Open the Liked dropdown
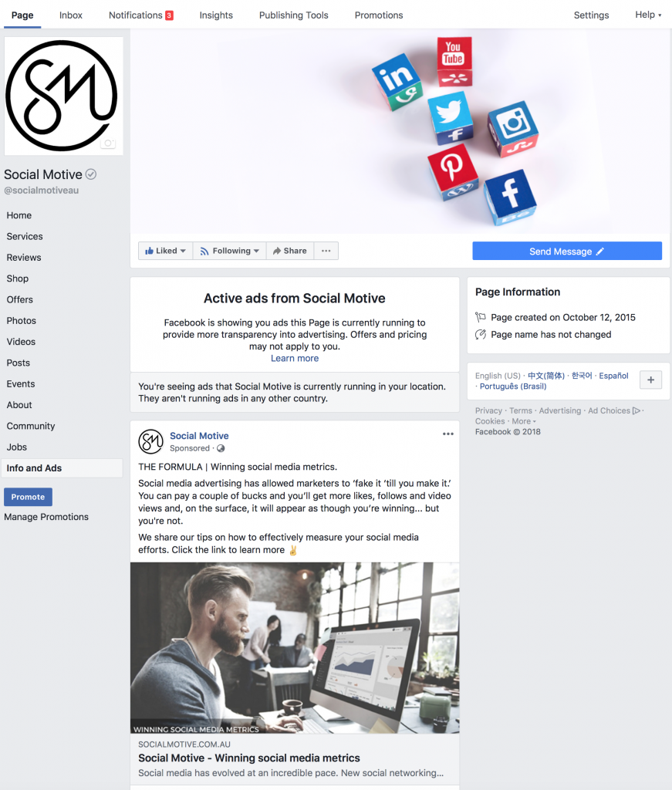This screenshot has width=672, height=790. pos(166,251)
